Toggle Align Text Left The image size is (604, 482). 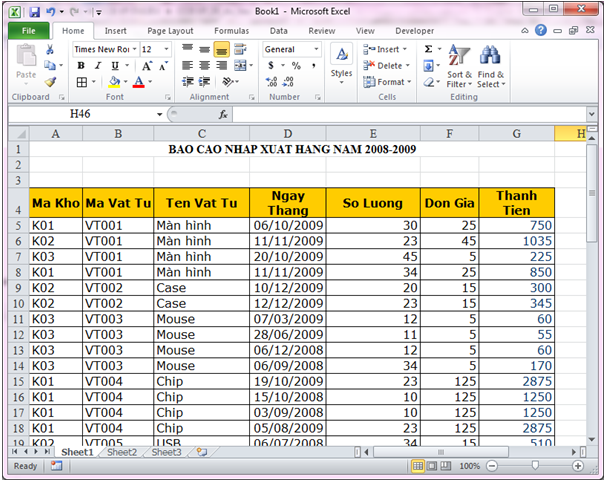coord(188,65)
